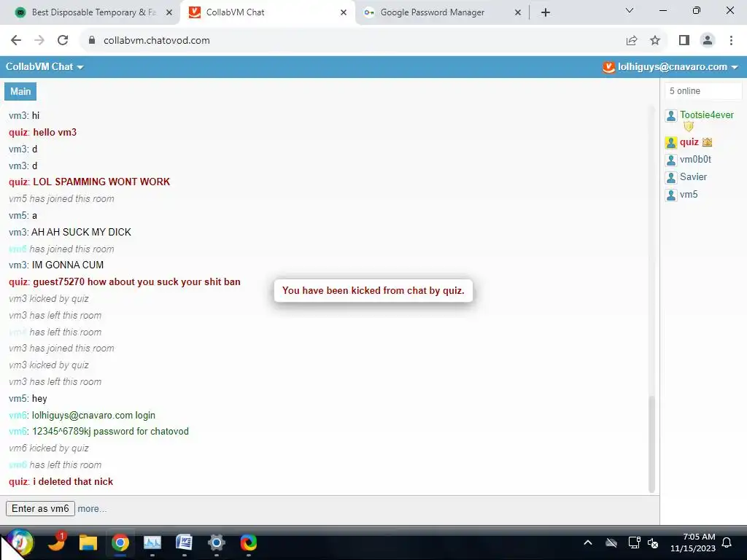Close the Google Password Manager tab

[518, 13]
